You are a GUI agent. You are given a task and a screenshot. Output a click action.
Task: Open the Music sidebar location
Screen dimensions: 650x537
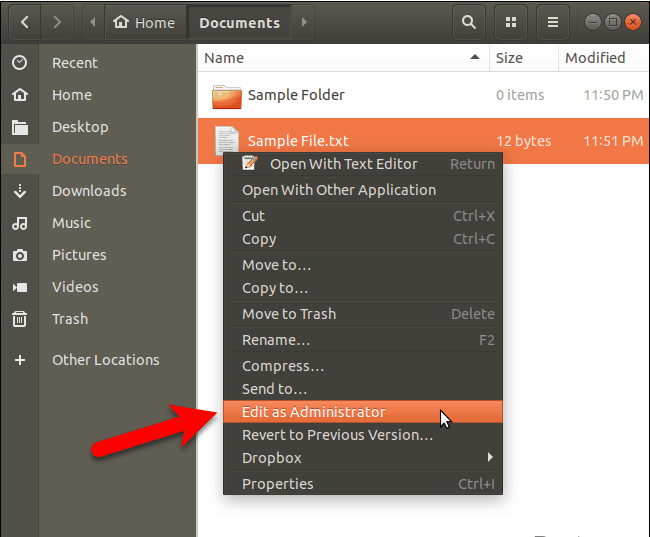coord(71,223)
